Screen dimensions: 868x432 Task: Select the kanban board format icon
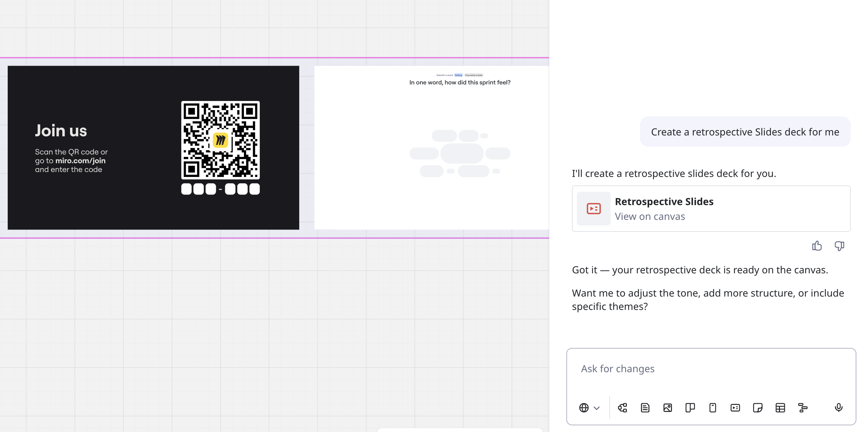coord(690,408)
